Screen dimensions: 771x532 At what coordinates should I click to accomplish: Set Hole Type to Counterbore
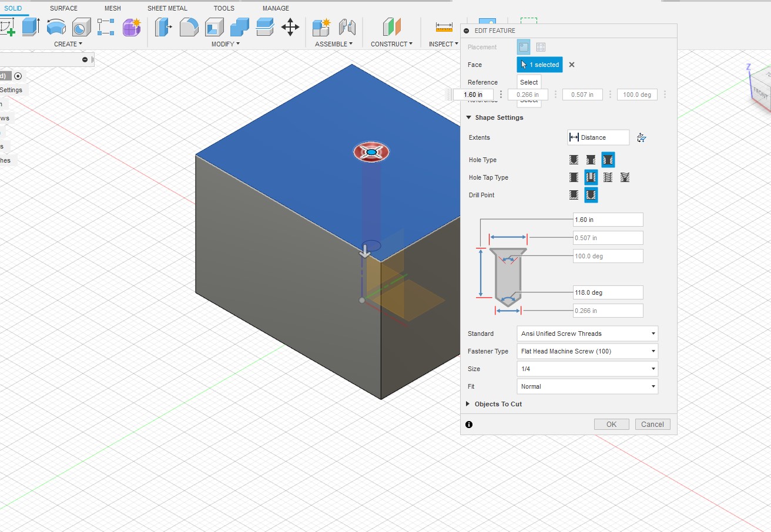tap(591, 160)
